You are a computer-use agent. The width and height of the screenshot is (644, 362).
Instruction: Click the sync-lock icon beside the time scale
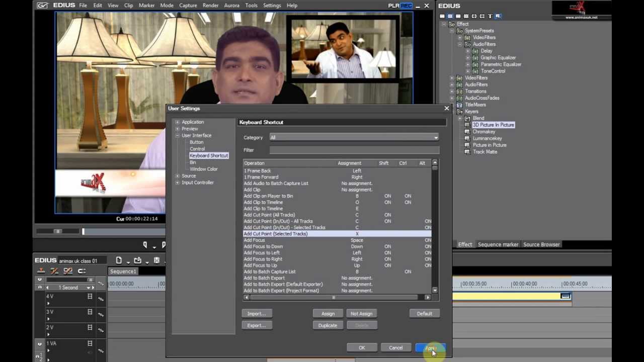[101, 284]
